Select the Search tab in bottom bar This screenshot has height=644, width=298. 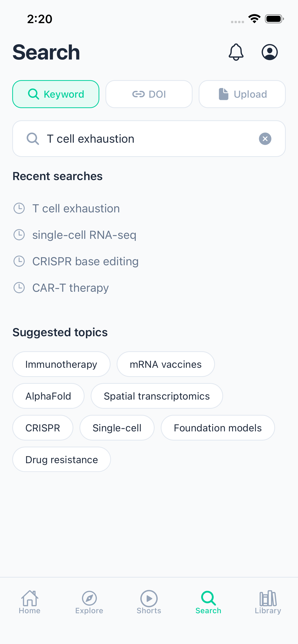click(208, 602)
